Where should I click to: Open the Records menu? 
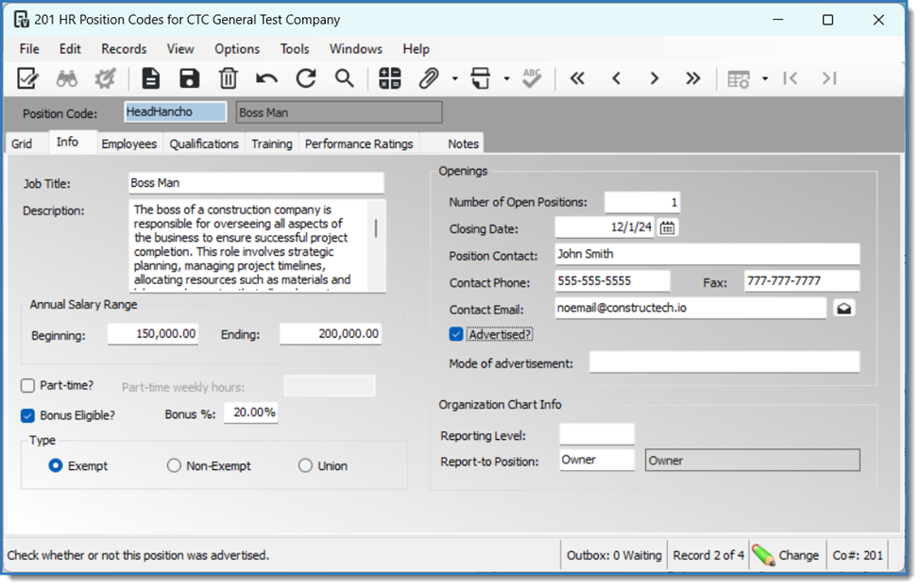[124, 49]
